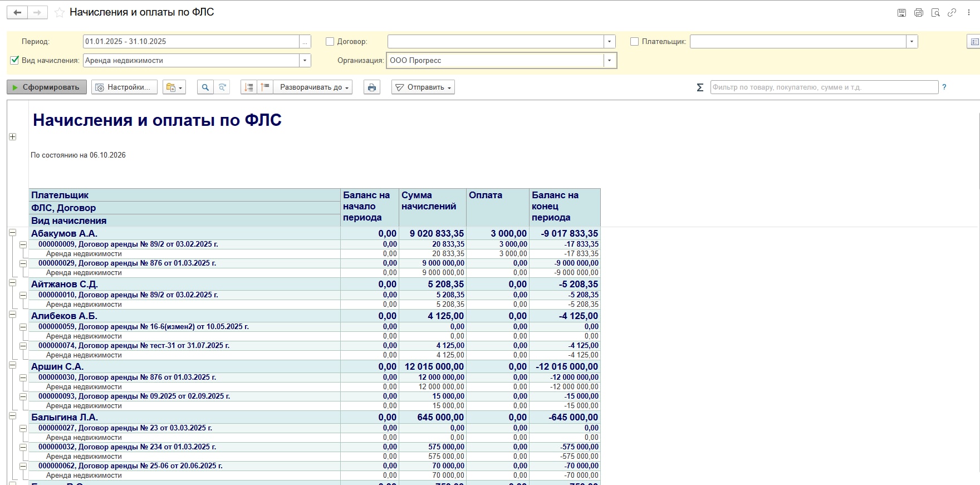Click the find-next icon beside the magnifier

(222, 87)
